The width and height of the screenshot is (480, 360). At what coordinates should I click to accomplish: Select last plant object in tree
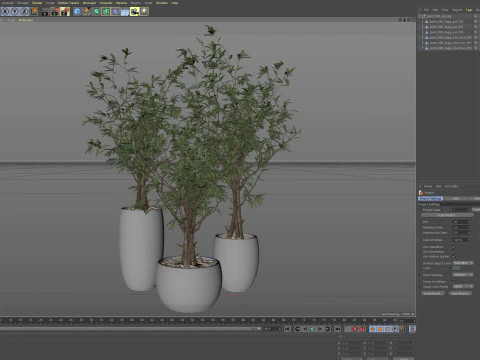[450, 48]
